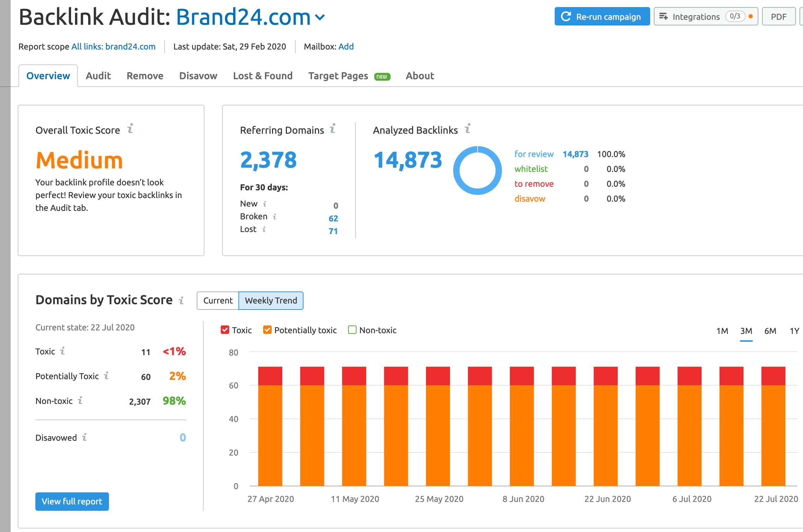Screen dimensions: 803x532
Task: Click the refresh icon in Re-run campaign
Action: tap(566, 16)
